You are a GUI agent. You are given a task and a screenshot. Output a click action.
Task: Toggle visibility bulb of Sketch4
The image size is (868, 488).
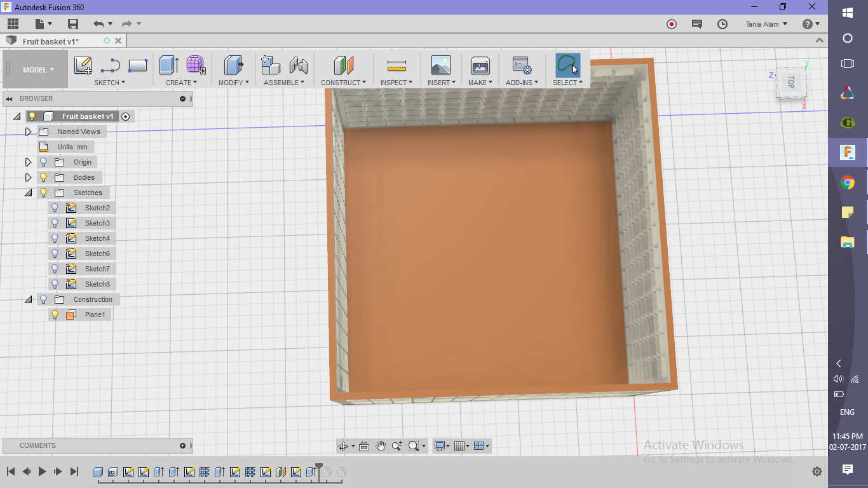[x=55, y=238]
